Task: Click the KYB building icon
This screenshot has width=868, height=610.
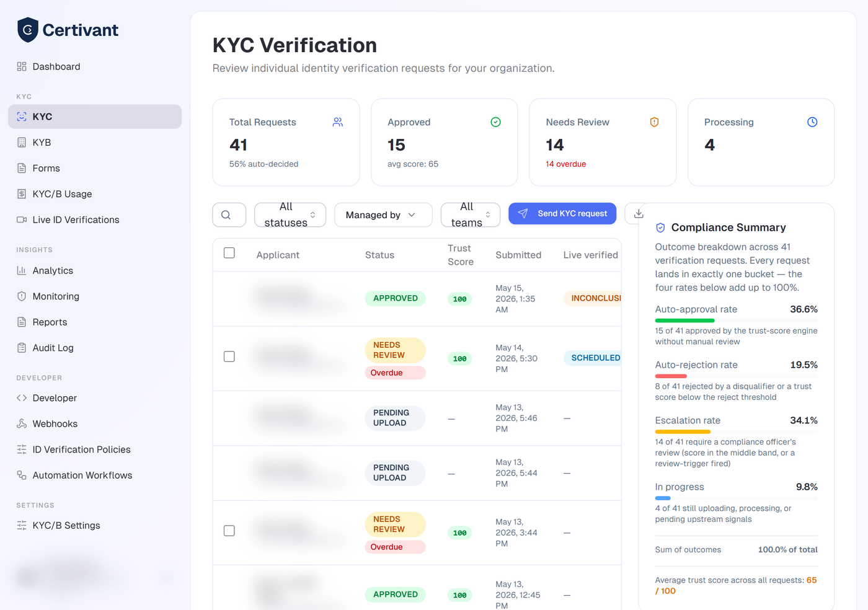Action: [22, 143]
